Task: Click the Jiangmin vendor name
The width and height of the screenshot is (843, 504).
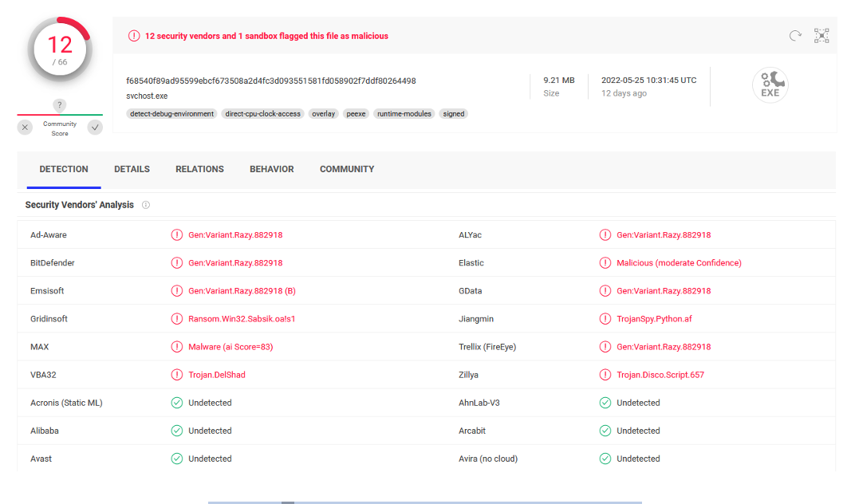Action: [476, 319]
